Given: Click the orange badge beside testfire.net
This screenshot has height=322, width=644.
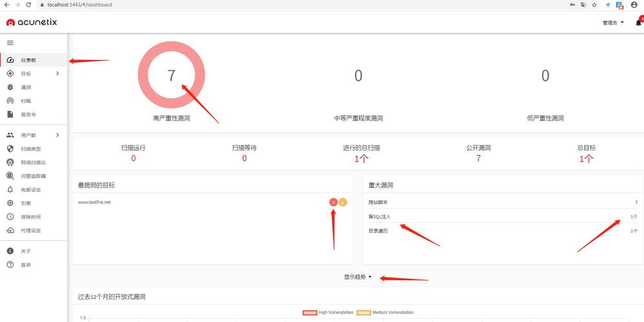Looking at the screenshot, I should pyautogui.click(x=342, y=202).
